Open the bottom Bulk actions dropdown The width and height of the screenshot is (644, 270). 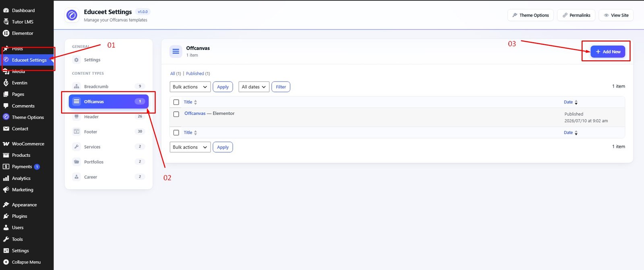coord(190,147)
